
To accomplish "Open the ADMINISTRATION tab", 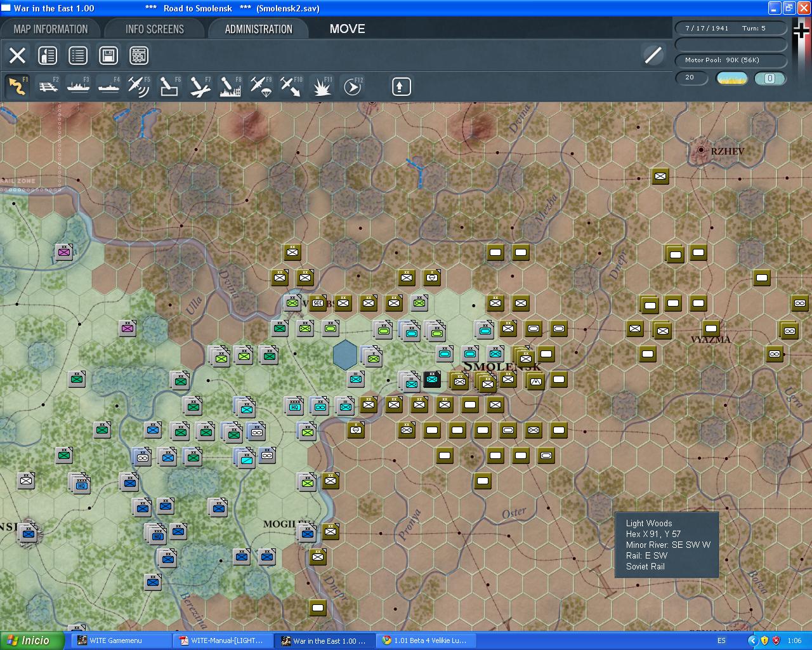I will point(258,29).
